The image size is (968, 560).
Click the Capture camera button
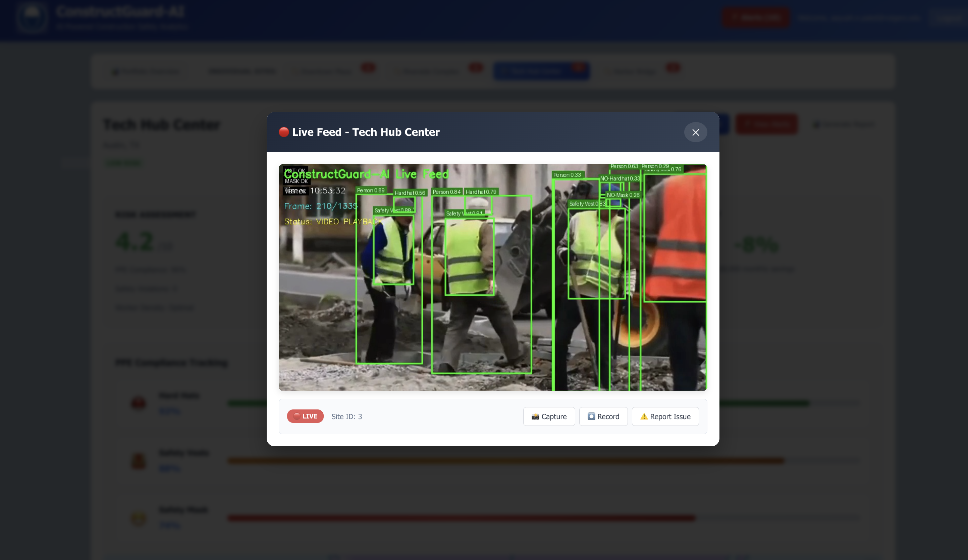(x=549, y=416)
